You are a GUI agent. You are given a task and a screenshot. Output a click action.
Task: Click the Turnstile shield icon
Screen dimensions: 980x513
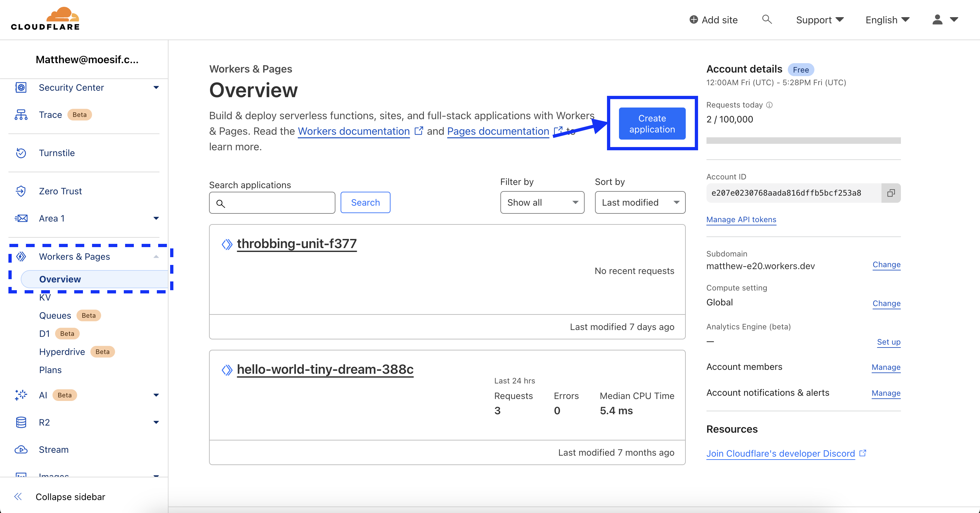[21, 153]
